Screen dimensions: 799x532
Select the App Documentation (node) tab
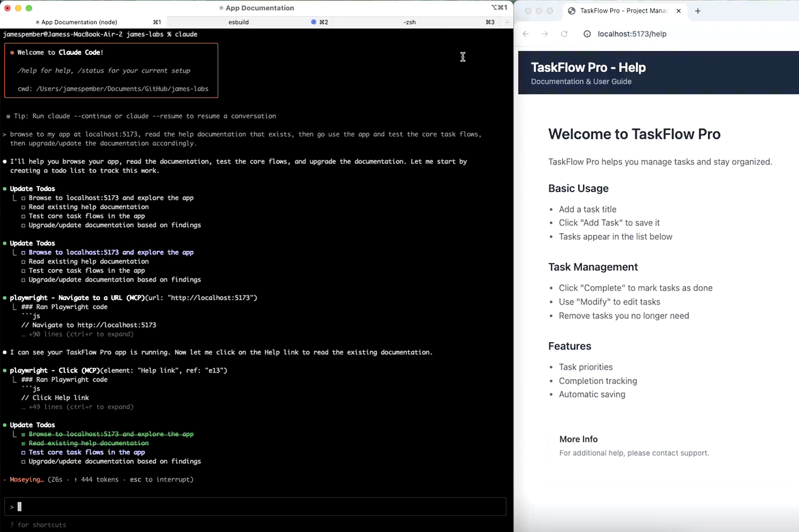point(79,22)
